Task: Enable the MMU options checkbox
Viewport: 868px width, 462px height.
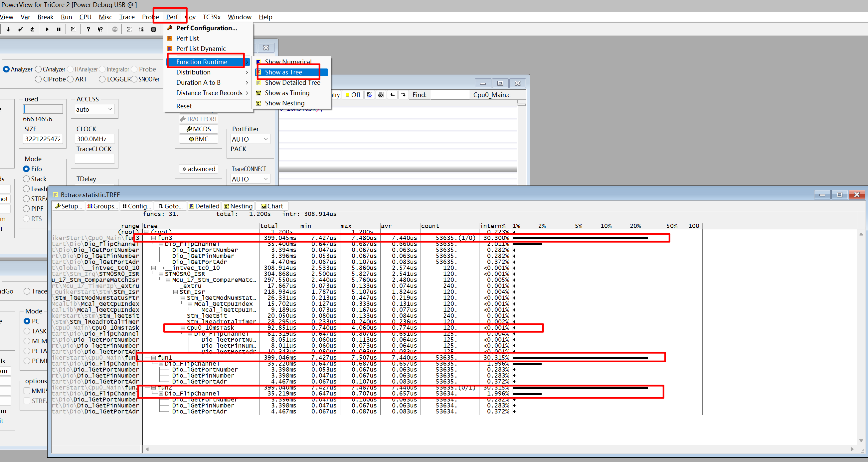Action: point(27,391)
